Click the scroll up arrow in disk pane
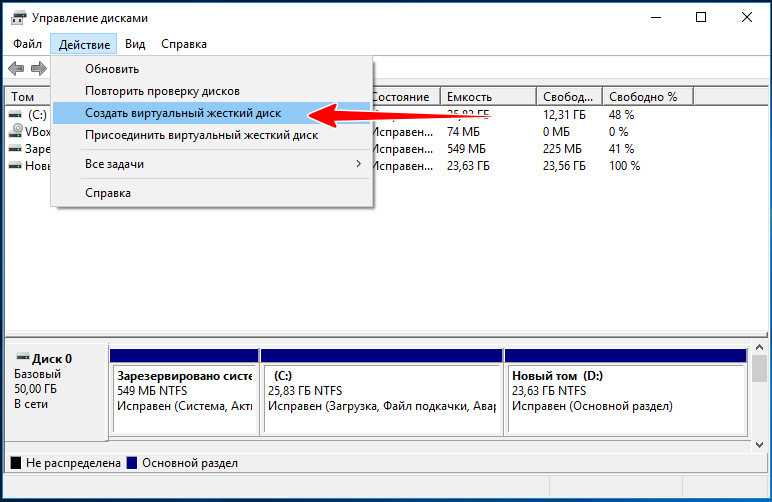772x502 pixels. (759, 348)
